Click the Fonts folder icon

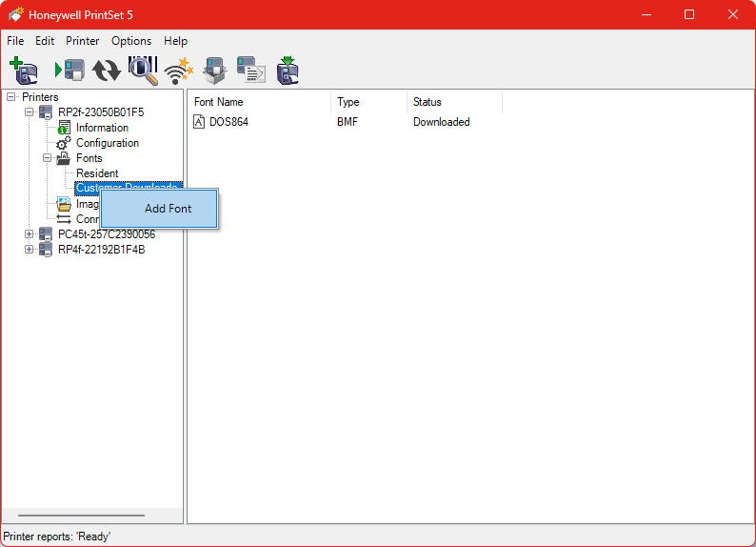pyautogui.click(x=63, y=158)
